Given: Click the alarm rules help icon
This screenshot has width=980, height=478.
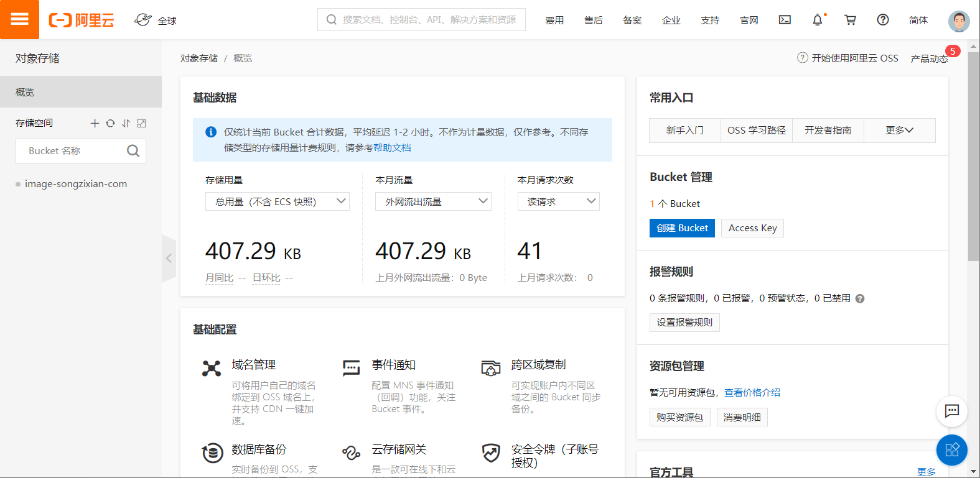Looking at the screenshot, I should click(860, 298).
